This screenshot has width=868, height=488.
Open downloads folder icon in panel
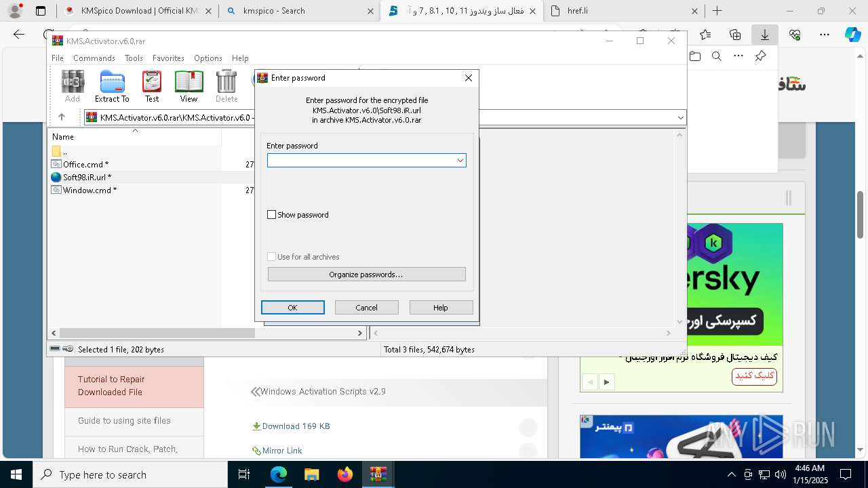pos(695,56)
